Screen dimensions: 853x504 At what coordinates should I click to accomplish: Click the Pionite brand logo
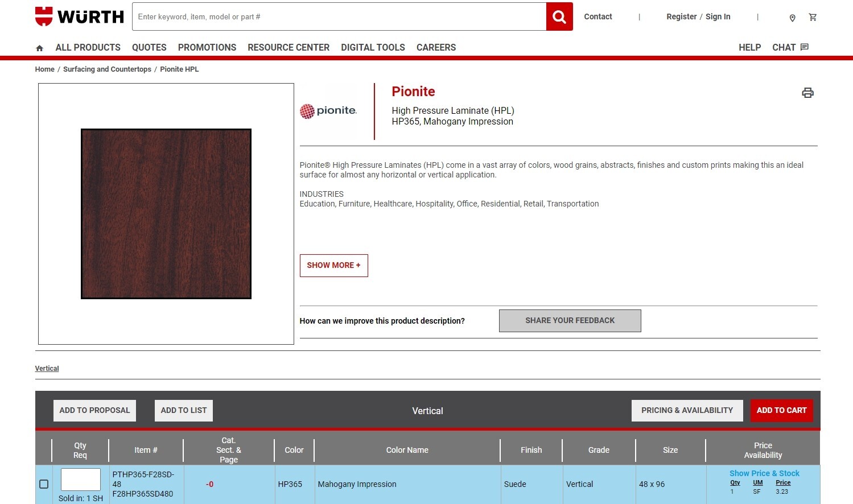[x=328, y=111]
